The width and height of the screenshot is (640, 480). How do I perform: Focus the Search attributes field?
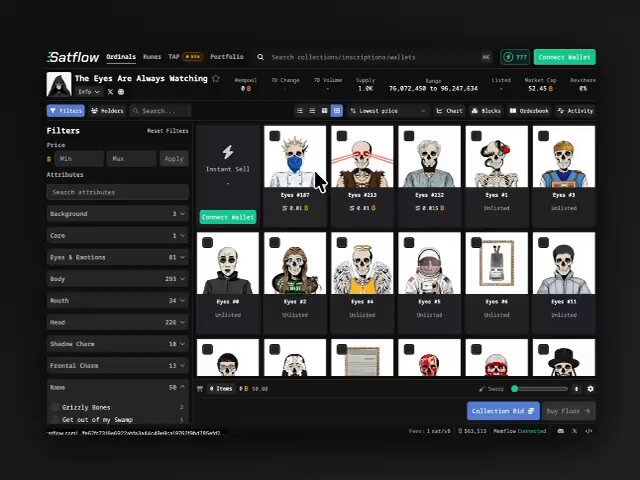click(118, 192)
